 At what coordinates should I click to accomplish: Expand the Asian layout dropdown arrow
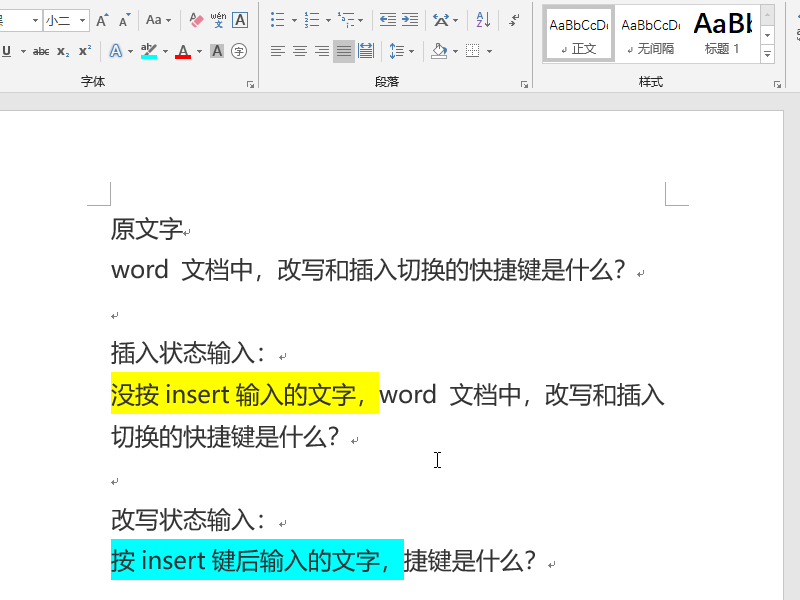456,20
